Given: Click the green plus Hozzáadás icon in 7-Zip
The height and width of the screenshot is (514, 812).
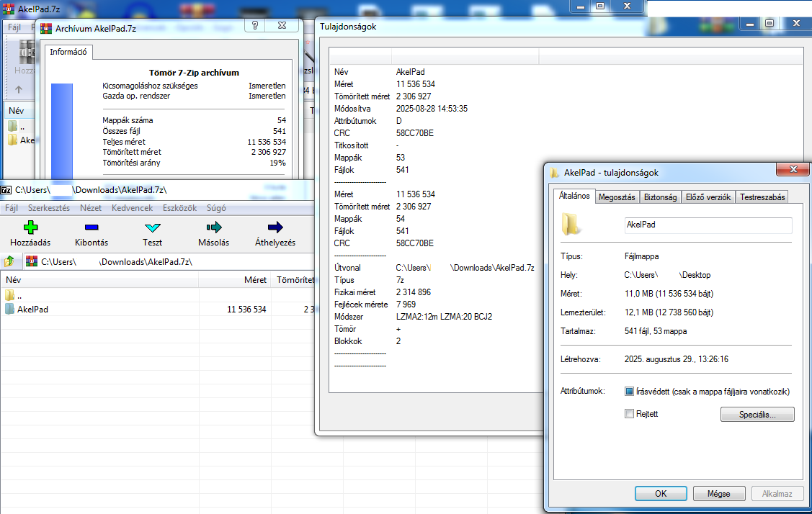Looking at the screenshot, I should [x=30, y=227].
